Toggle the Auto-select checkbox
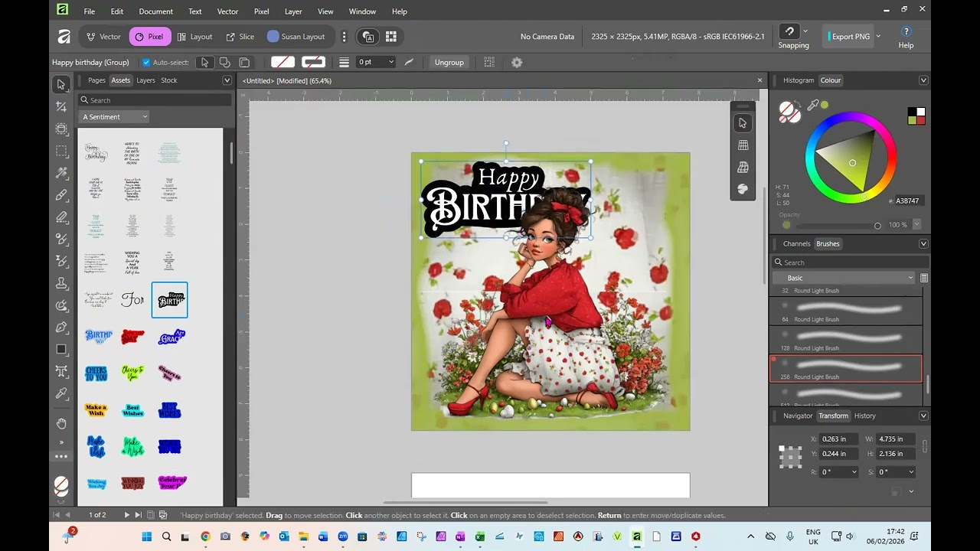The width and height of the screenshot is (980, 551). pyautogui.click(x=146, y=63)
